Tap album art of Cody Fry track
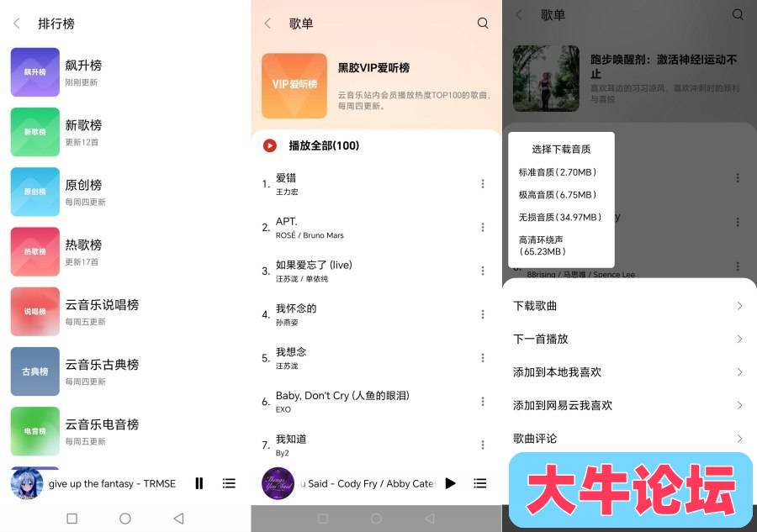The height and width of the screenshot is (532, 757). 278,483
